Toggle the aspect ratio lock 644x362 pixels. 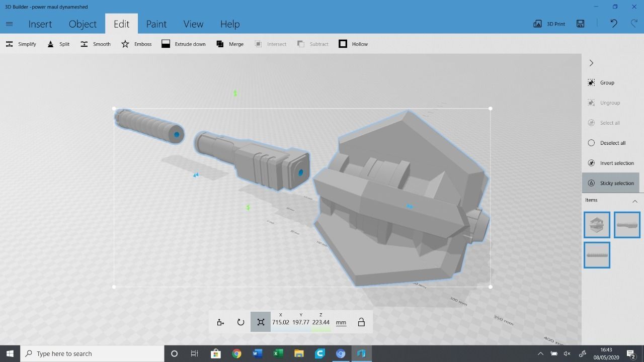[x=361, y=322]
